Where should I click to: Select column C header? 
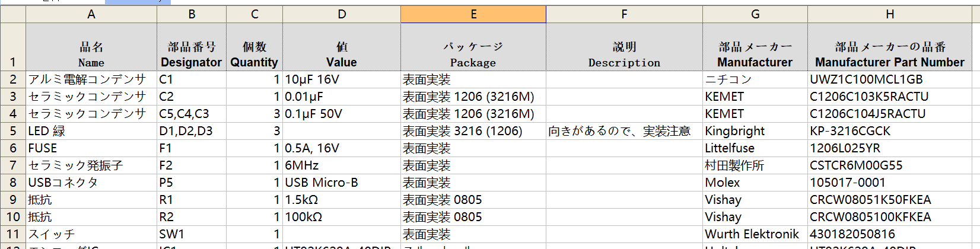pyautogui.click(x=254, y=14)
